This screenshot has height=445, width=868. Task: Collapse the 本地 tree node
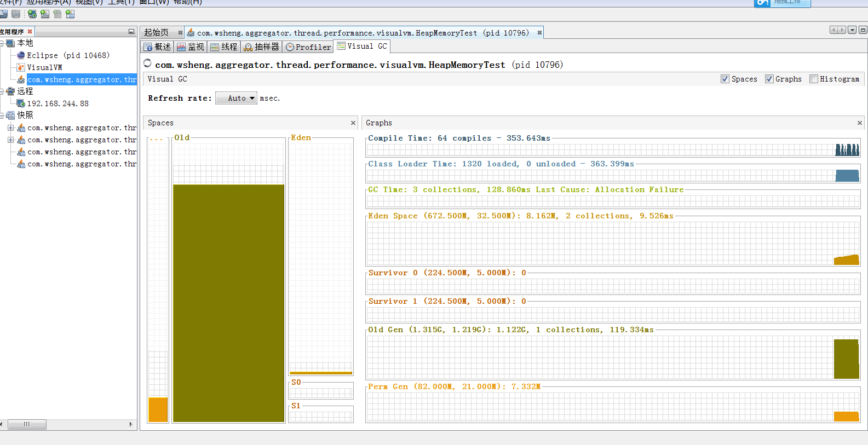click(x=2, y=43)
